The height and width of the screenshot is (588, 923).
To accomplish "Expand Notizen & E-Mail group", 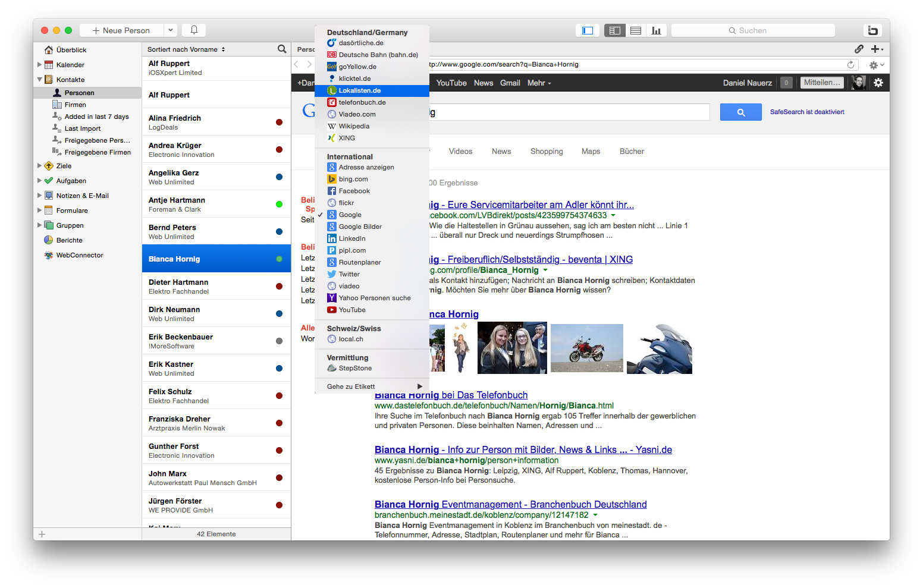I will 40,196.
